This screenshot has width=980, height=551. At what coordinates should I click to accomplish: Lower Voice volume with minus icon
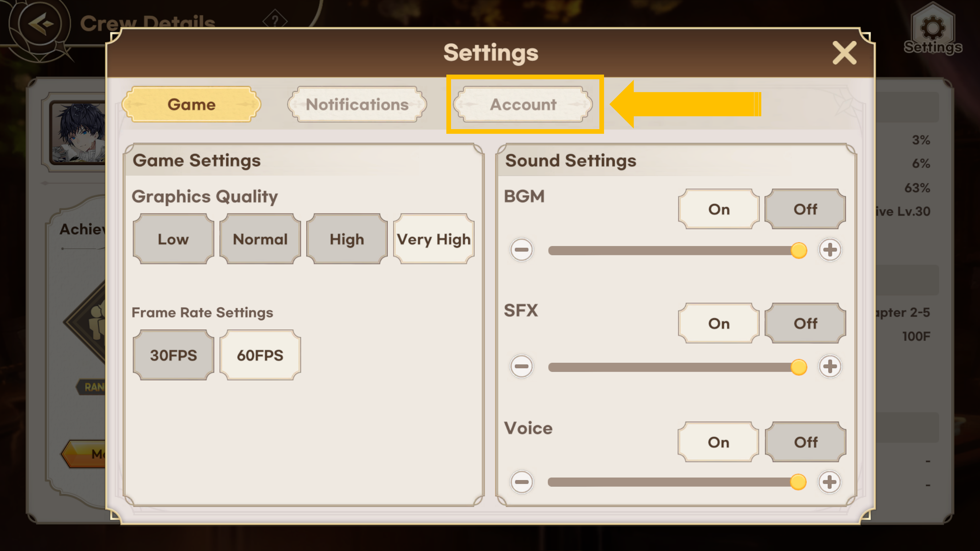[522, 482]
